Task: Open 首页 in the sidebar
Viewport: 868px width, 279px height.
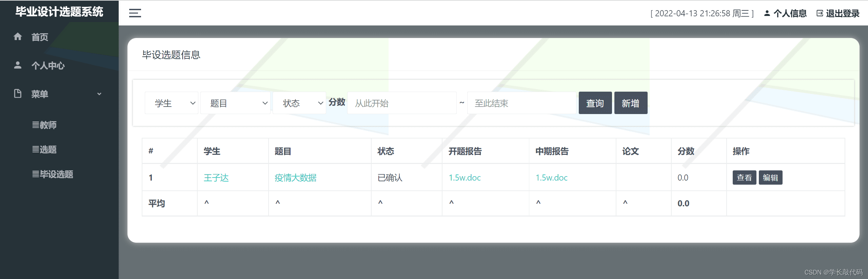Action: 40,37
